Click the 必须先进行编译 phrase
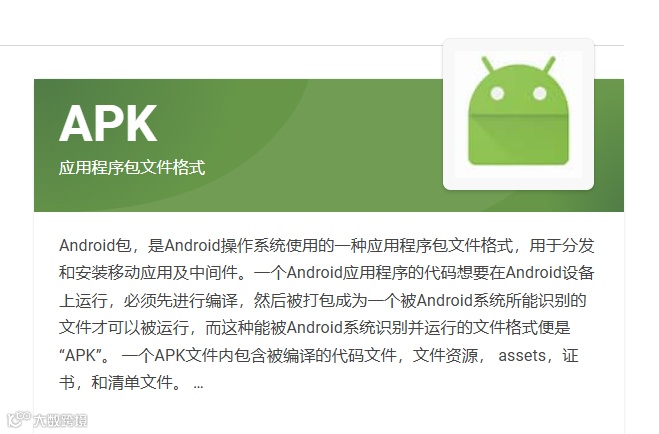659x434 pixels. click(x=181, y=300)
